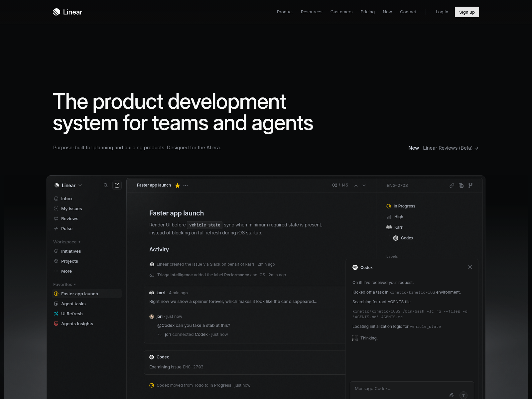Screen dimensions: 532x399
Task: Go to the Customers page
Action: click(341, 12)
